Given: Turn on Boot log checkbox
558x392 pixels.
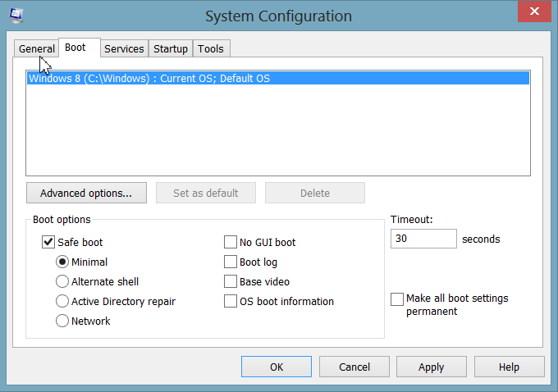Looking at the screenshot, I should pos(231,262).
